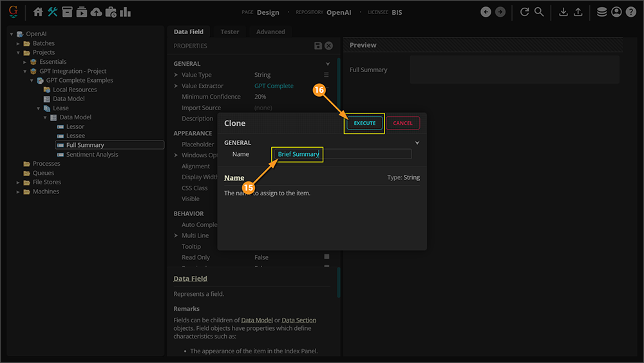Open search with the magnifier icon
The height and width of the screenshot is (363, 644).
click(x=539, y=12)
